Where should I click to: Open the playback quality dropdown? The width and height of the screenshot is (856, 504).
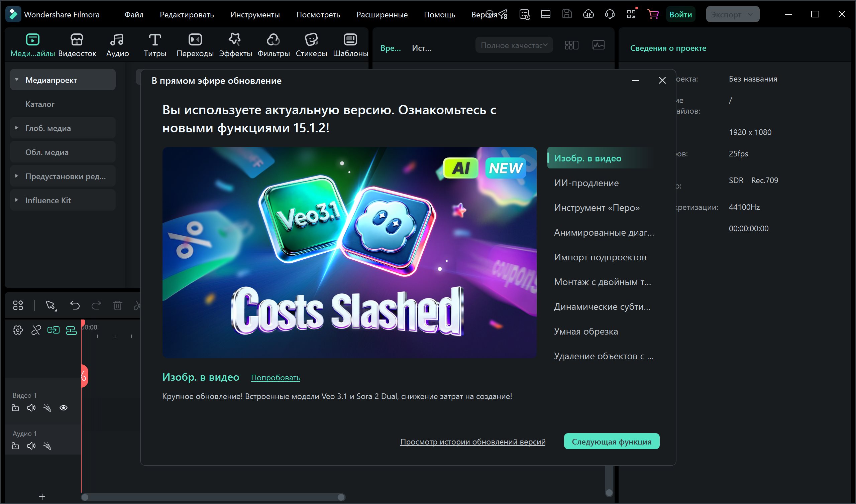[x=514, y=45]
